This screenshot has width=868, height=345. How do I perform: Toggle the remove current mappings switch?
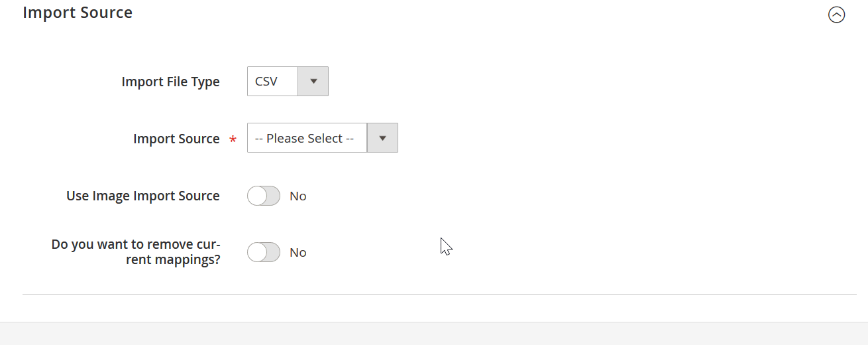tap(264, 252)
